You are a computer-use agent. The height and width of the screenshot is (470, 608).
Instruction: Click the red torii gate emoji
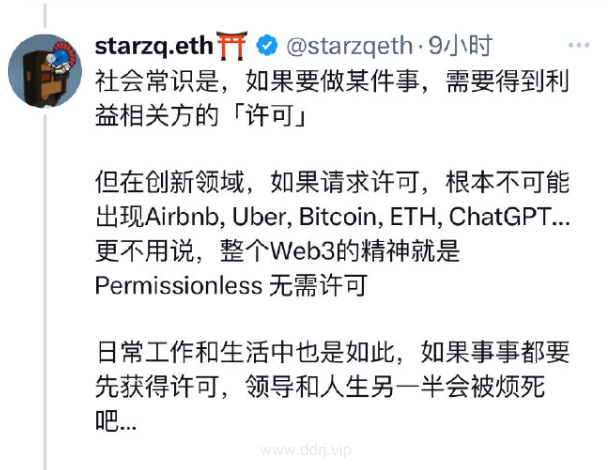coord(232,45)
